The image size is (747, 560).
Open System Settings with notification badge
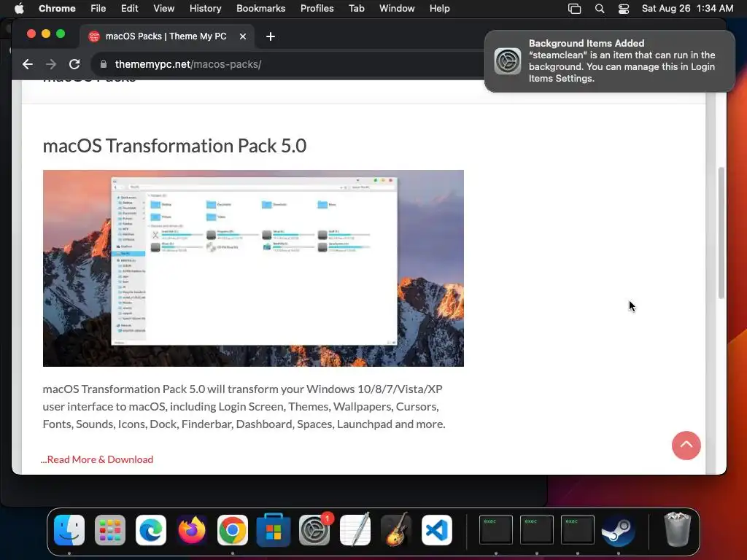coord(314,530)
